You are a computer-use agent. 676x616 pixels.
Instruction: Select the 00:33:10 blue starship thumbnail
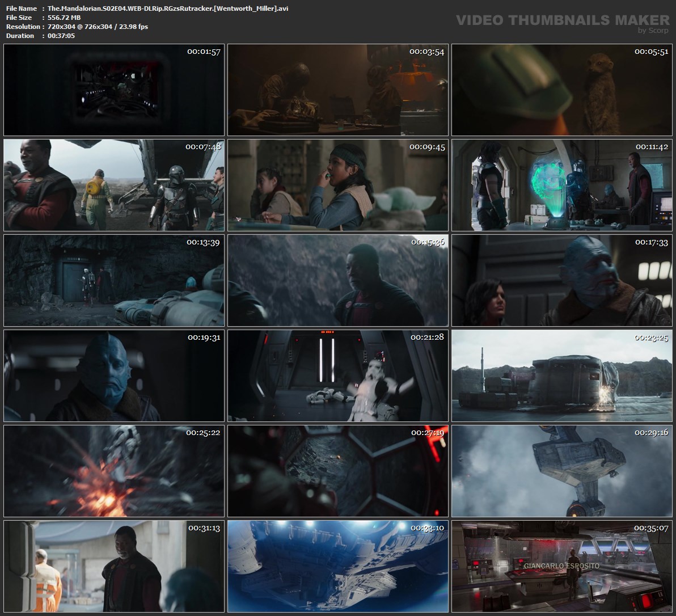(x=338, y=566)
